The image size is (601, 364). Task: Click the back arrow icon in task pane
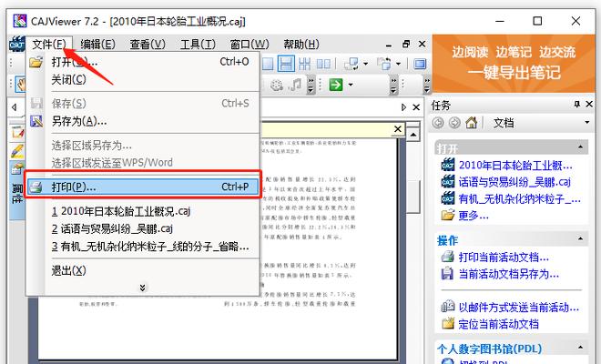point(438,123)
